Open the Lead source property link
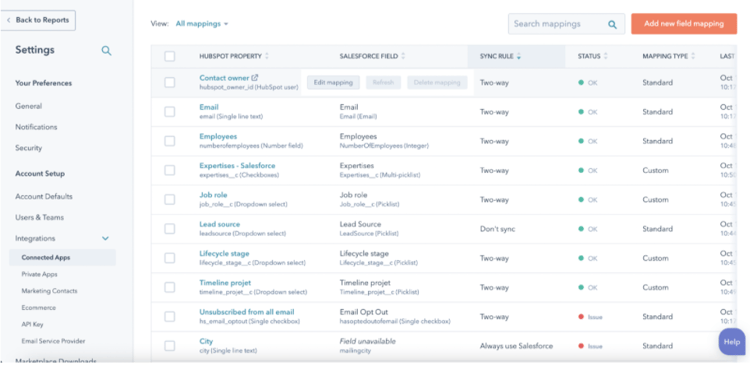This screenshot has height=369, width=750. [220, 224]
